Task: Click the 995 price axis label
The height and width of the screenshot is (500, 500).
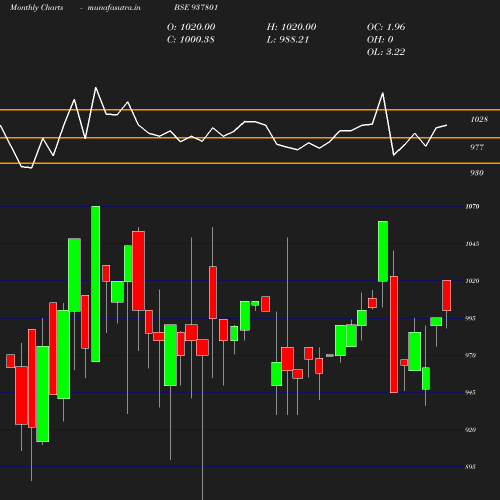Action: (470, 318)
